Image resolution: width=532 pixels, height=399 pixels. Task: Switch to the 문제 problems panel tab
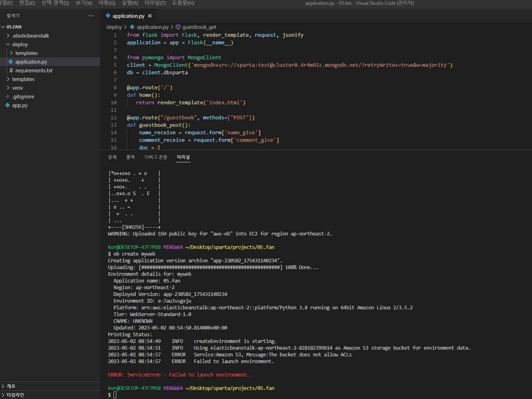(x=112, y=157)
